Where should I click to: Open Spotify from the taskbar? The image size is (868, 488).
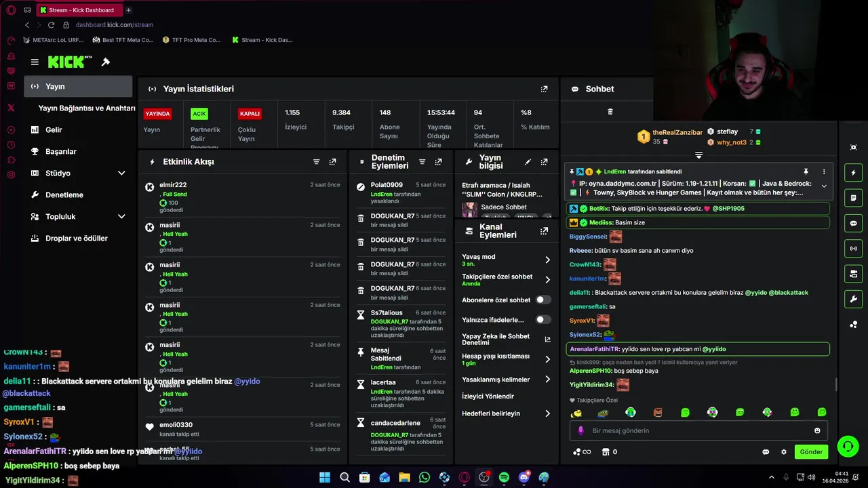click(504, 477)
